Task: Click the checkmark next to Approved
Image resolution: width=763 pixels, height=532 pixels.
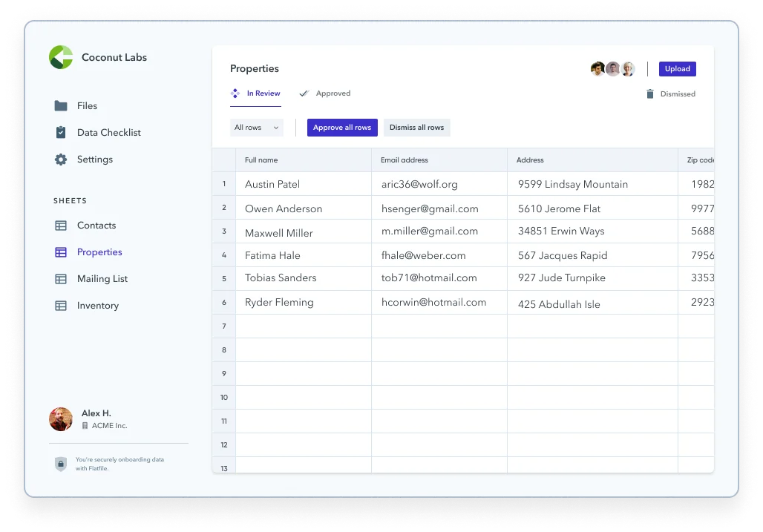Action: pyautogui.click(x=304, y=93)
